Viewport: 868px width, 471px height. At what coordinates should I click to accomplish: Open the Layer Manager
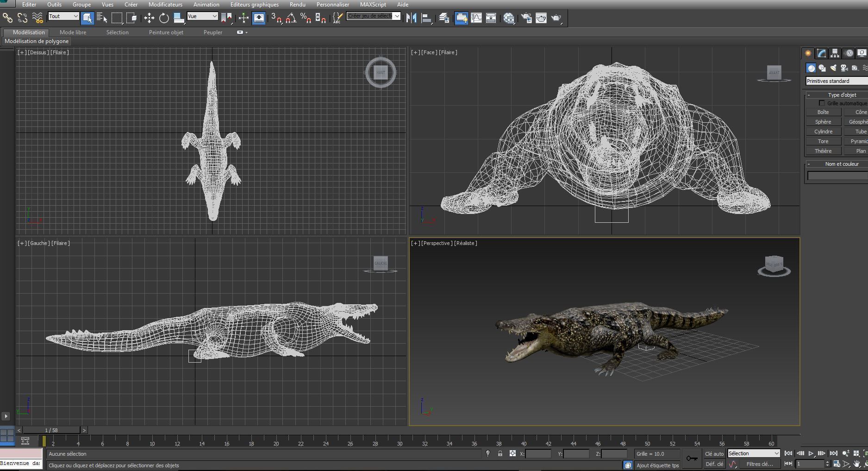444,18
